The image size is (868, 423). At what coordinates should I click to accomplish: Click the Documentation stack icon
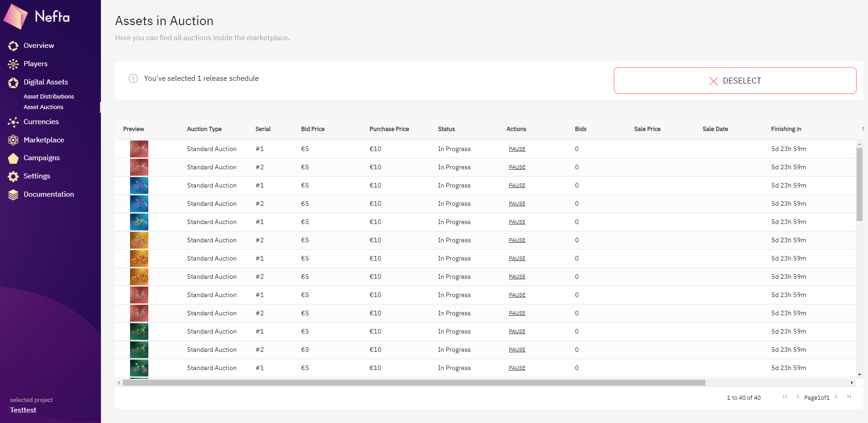(x=13, y=194)
